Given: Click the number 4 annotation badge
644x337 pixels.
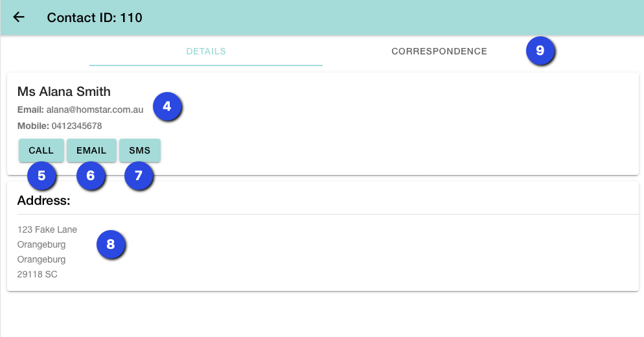Looking at the screenshot, I should click(x=167, y=106).
